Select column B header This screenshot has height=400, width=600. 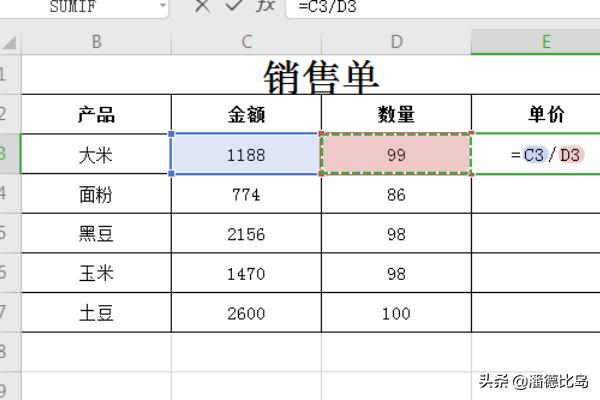pyautogui.click(x=96, y=42)
